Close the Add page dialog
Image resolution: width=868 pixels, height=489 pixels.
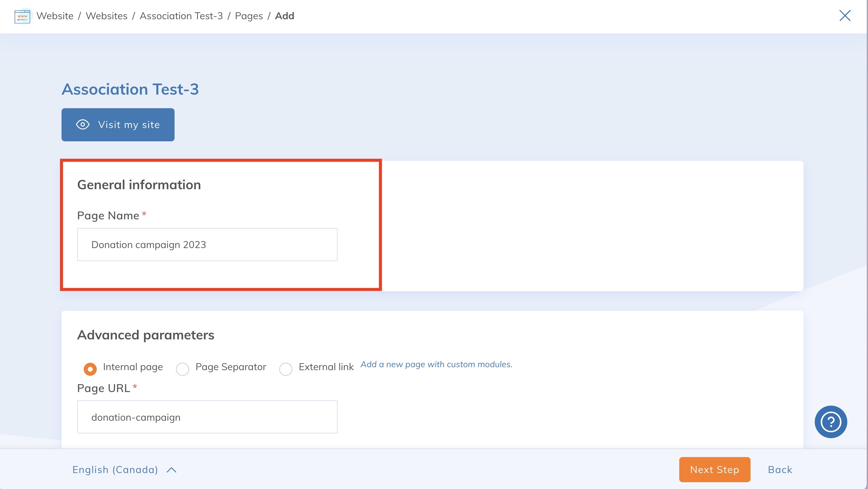[844, 15]
